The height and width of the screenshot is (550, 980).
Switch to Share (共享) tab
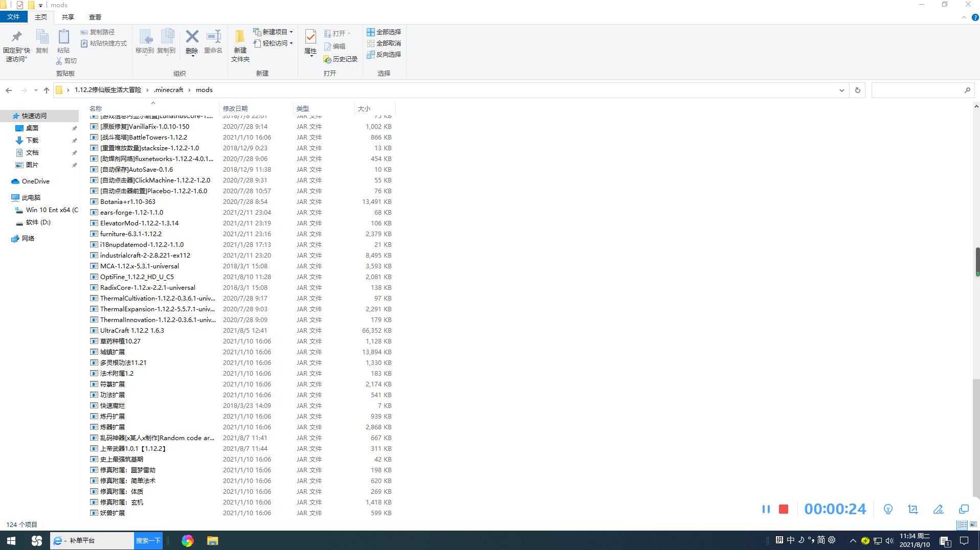click(x=68, y=17)
